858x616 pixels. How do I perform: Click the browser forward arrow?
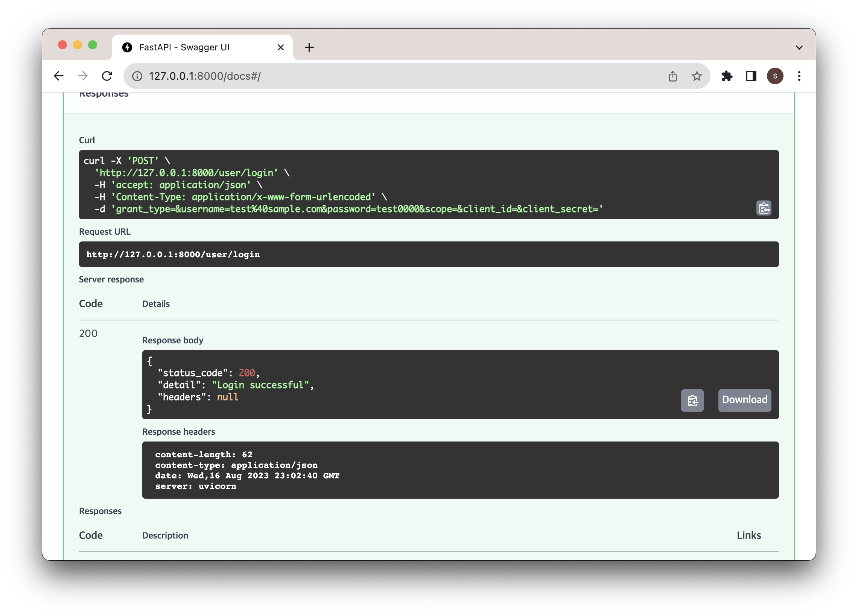click(x=83, y=76)
